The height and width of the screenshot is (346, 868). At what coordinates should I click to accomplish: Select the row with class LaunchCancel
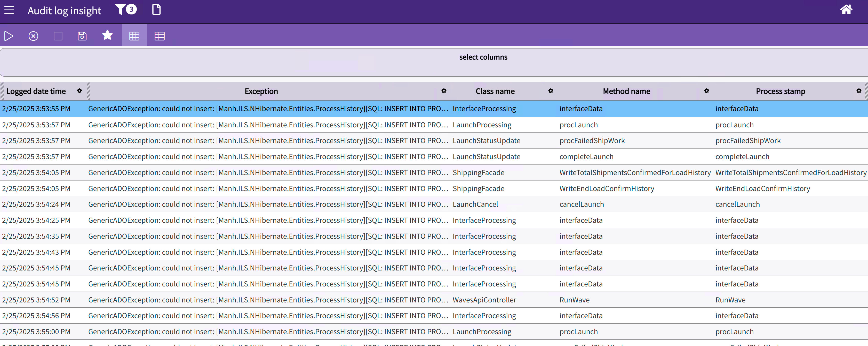[x=475, y=204]
